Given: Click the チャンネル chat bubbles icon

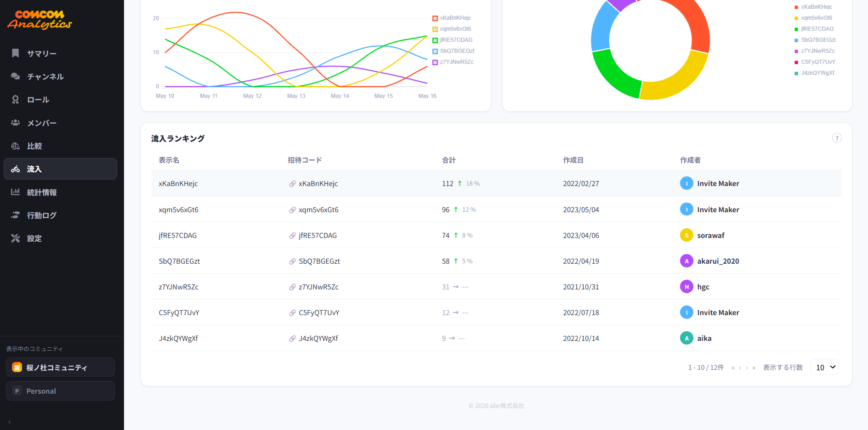Looking at the screenshot, I should [x=15, y=76].
